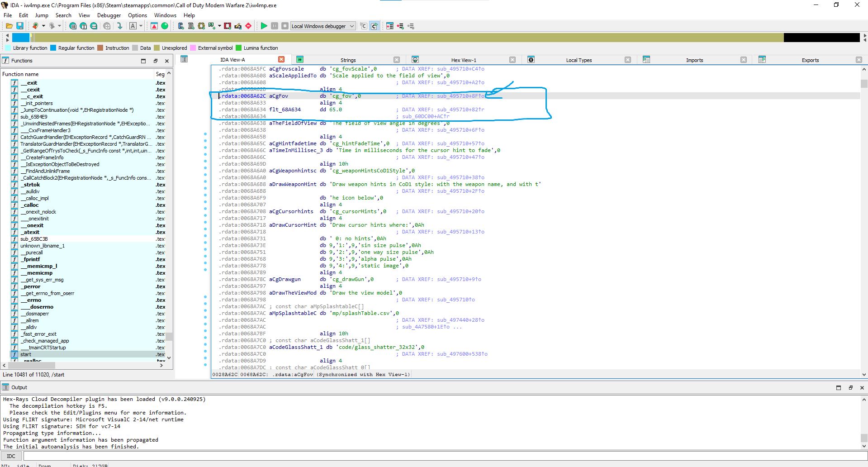Screen dimensions: 868x467
Task: Click the first green-circled toolbar icon
Action: click(73, 26)
